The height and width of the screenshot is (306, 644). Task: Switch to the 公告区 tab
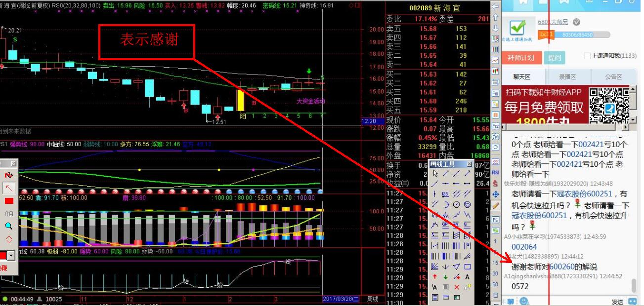click(x=613, y=77)
